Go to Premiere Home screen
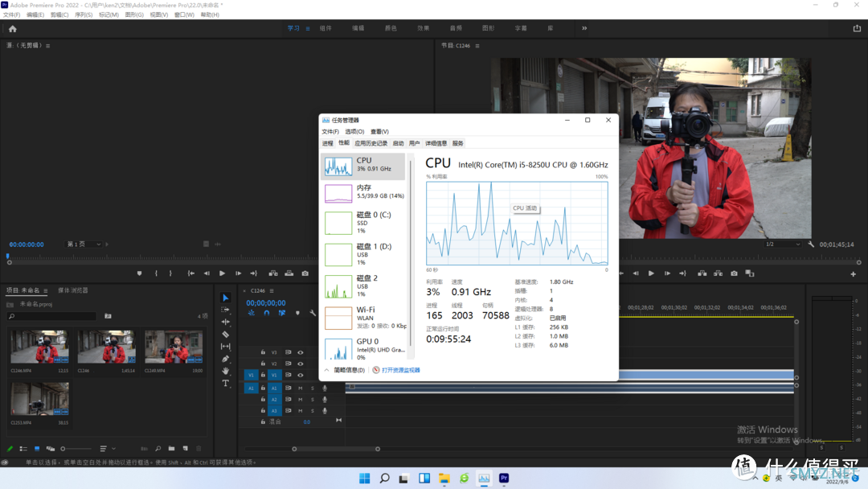The image size is (868, 489). 12,29
